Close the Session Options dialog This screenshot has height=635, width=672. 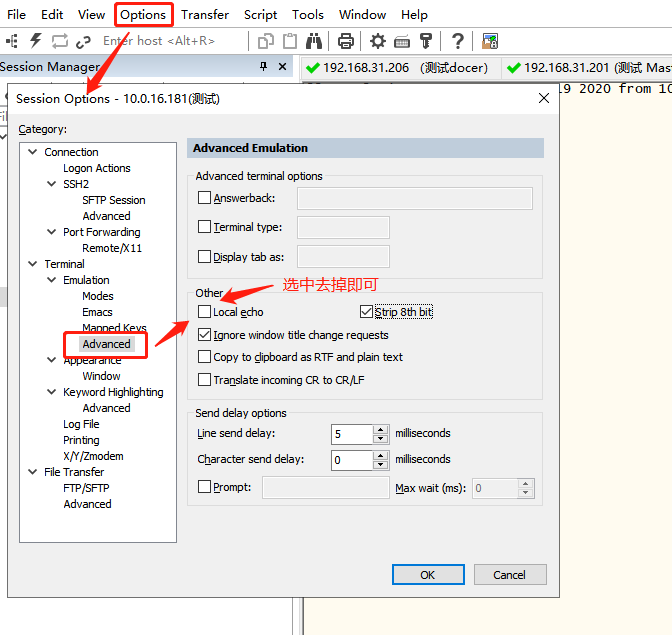click(x=544, y=98)
